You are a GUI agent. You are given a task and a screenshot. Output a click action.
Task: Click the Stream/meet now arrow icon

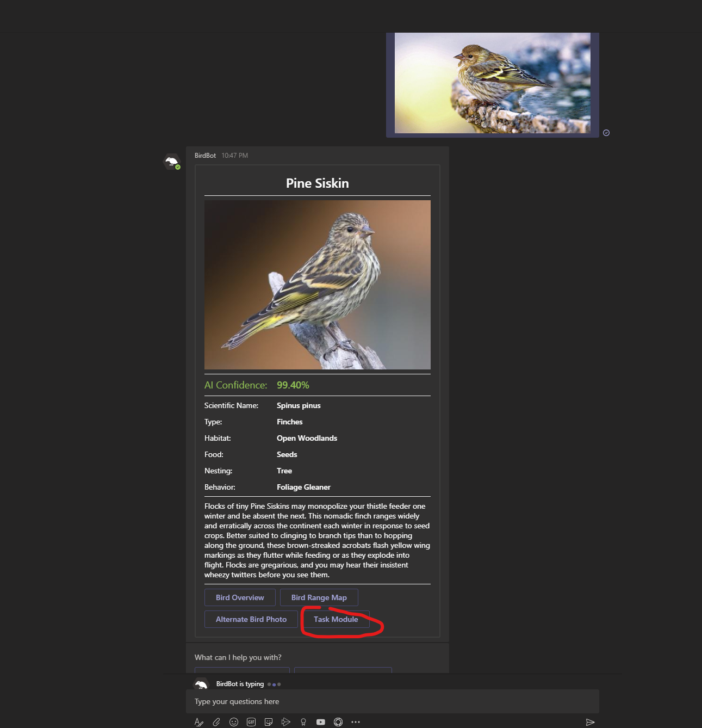[286, 722]
